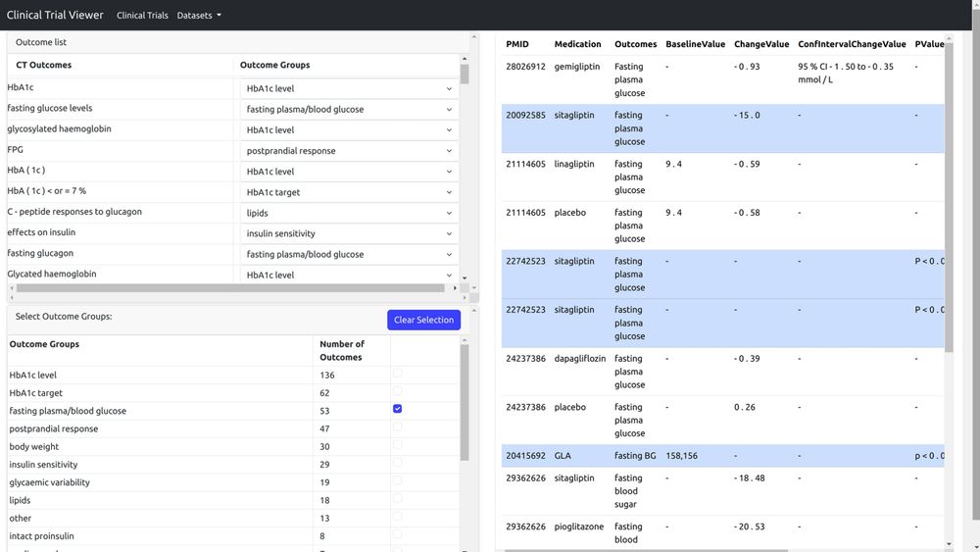Screen dimensions: 980x552
Task: Open group dropdown for HbA ( 1c ) row
Action: click(350, 172)
